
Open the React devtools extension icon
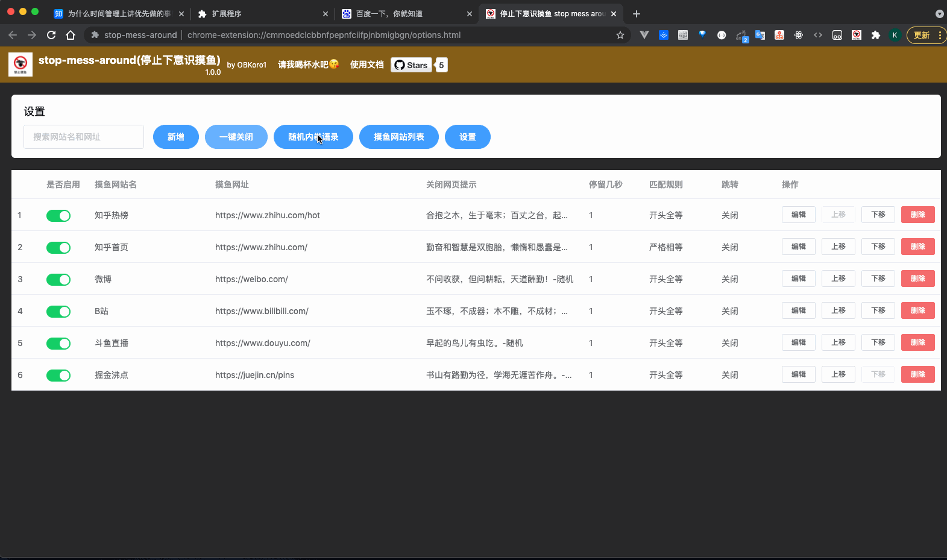799,35
